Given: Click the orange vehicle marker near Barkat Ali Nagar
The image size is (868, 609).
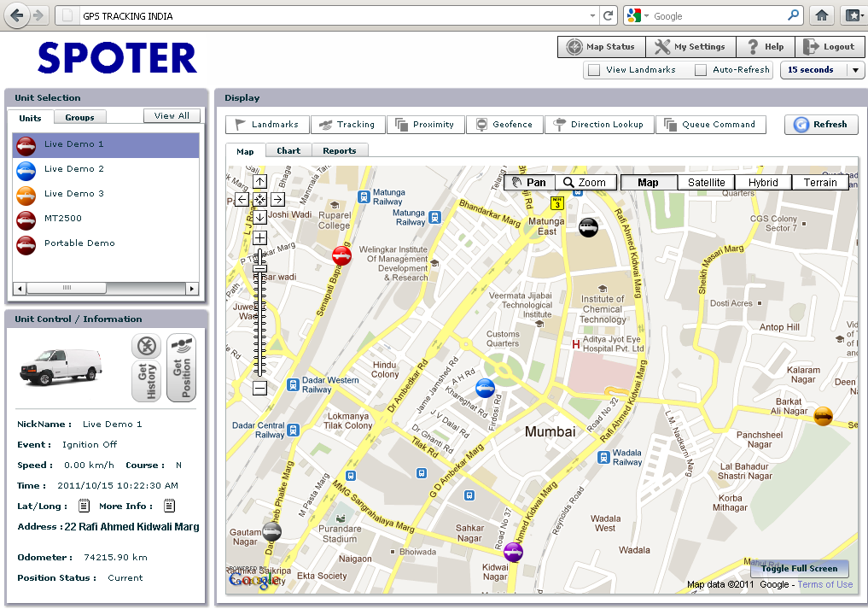Looking at the screenshot, I should point(823,415).
